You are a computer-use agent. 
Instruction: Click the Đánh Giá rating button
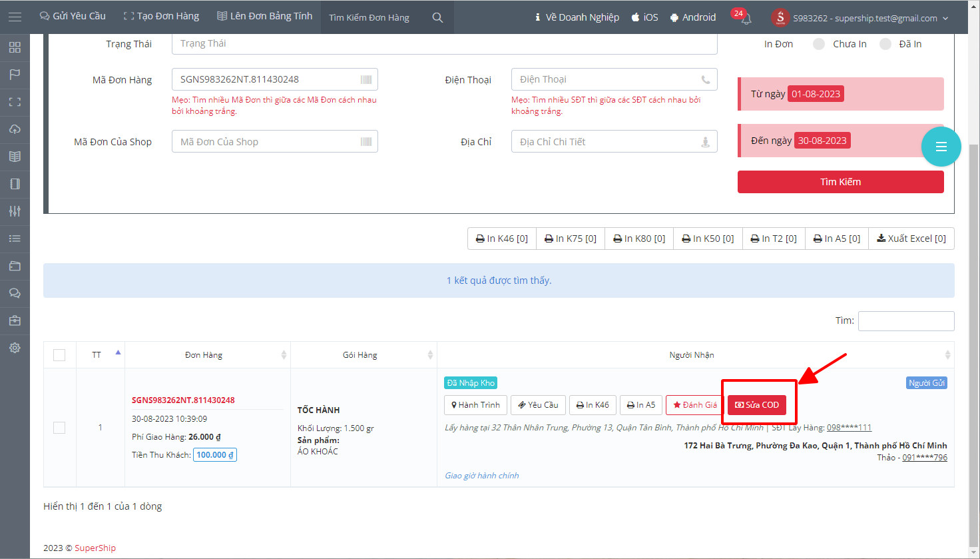click(694, 405)
